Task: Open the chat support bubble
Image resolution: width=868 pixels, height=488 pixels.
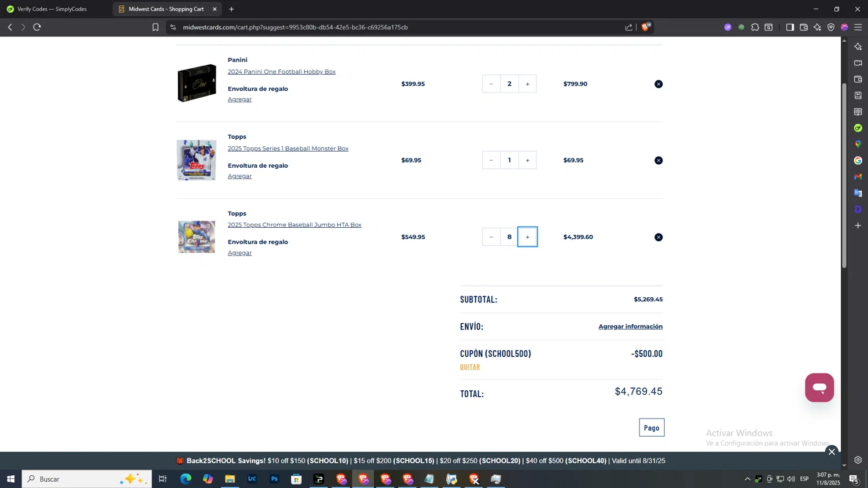Action: [819, 387]
